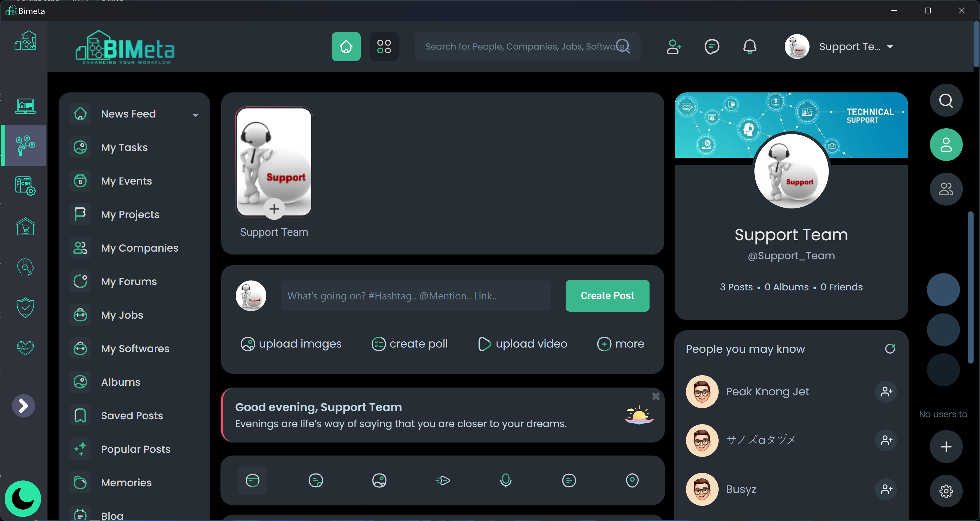
Task: Open the groups users button in right sidebar
Action: point(946,189)
